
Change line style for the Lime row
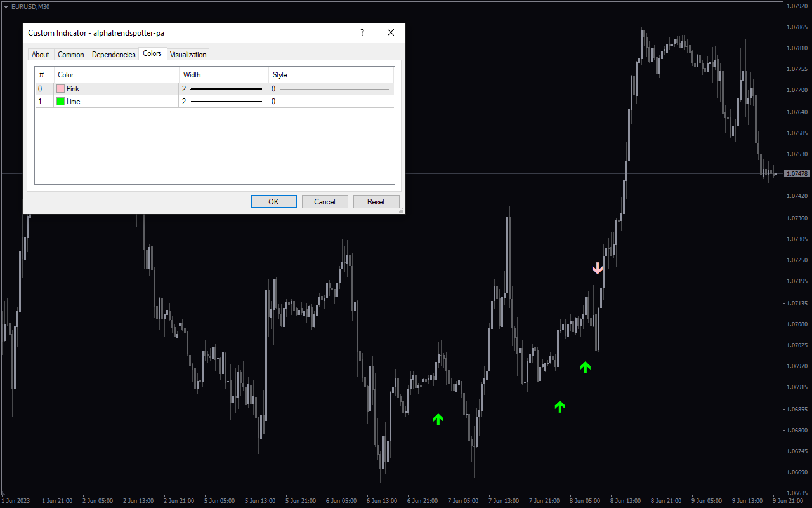point(331,102)
